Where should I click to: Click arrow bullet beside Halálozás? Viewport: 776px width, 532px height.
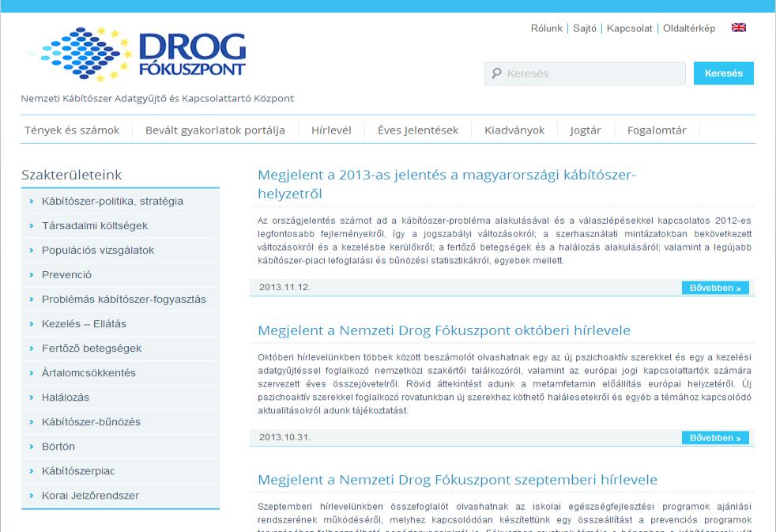(31, 398)
